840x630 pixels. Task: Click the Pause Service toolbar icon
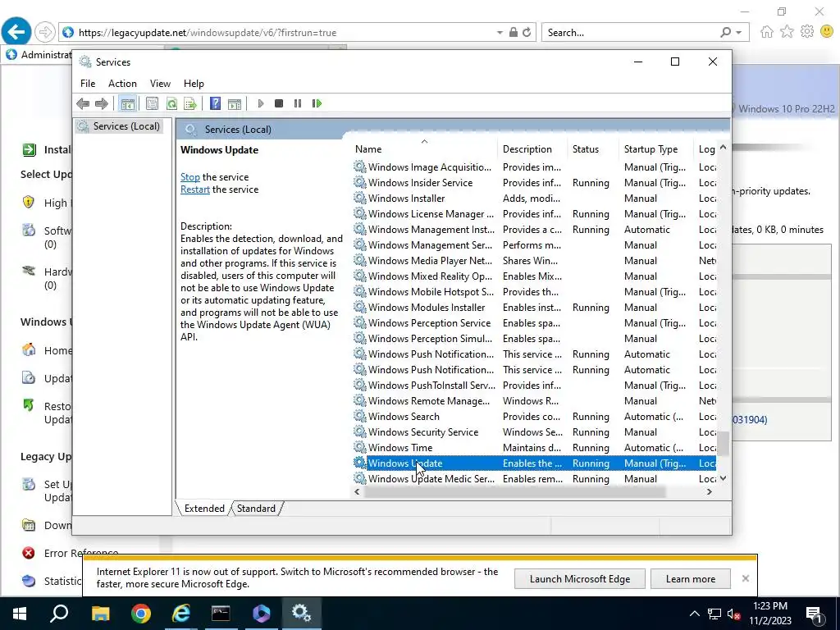297,103
